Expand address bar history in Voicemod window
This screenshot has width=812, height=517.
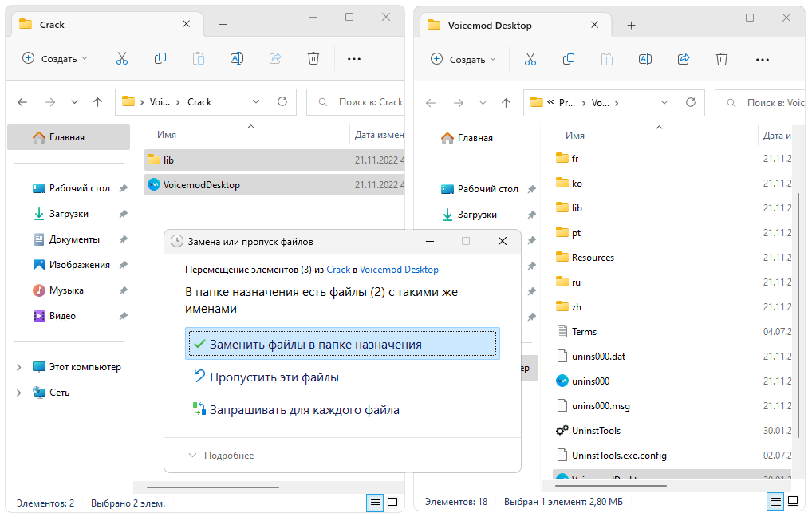click(664, 103)
